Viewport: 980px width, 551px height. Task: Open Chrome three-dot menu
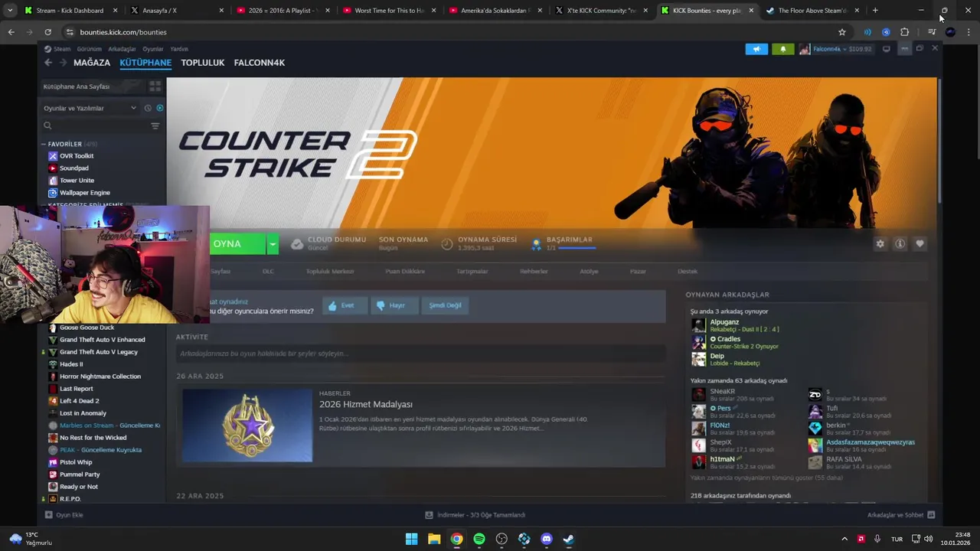click(969, 32)
